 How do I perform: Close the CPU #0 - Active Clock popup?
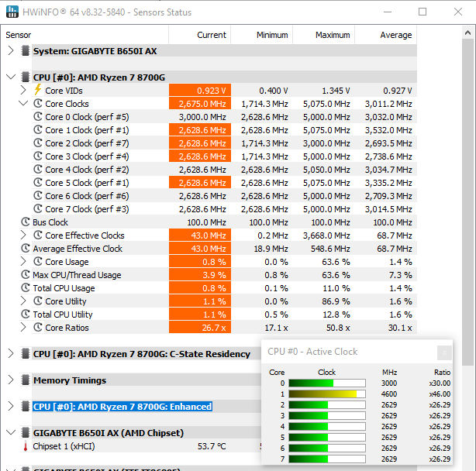(x=444, y=352)
